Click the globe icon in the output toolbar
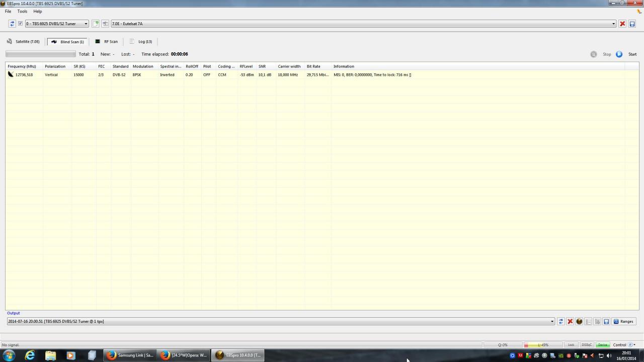This screenshot has width=644, height=362. pos(579,321)
